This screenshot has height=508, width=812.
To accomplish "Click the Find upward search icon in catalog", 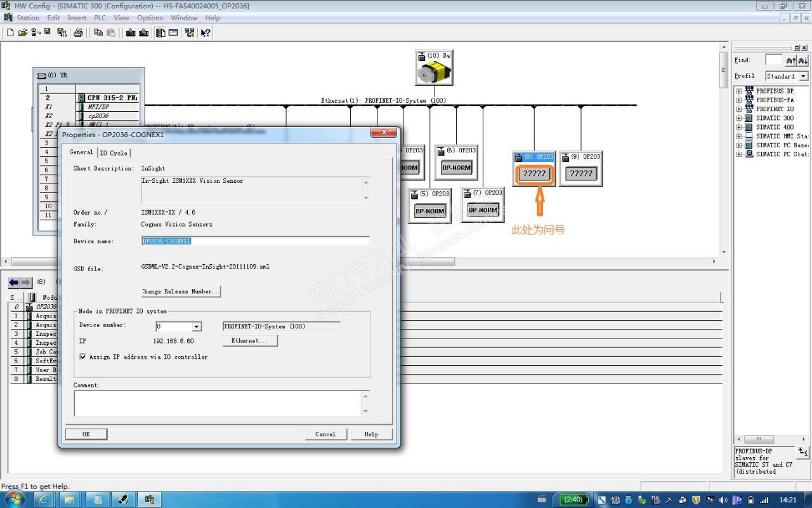I will (791, 60).
